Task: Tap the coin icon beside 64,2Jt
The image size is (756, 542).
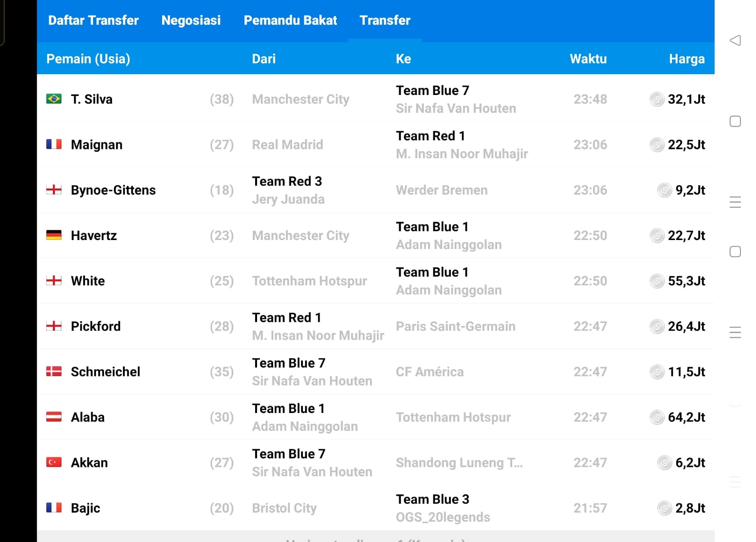Action: pos(657,417)
